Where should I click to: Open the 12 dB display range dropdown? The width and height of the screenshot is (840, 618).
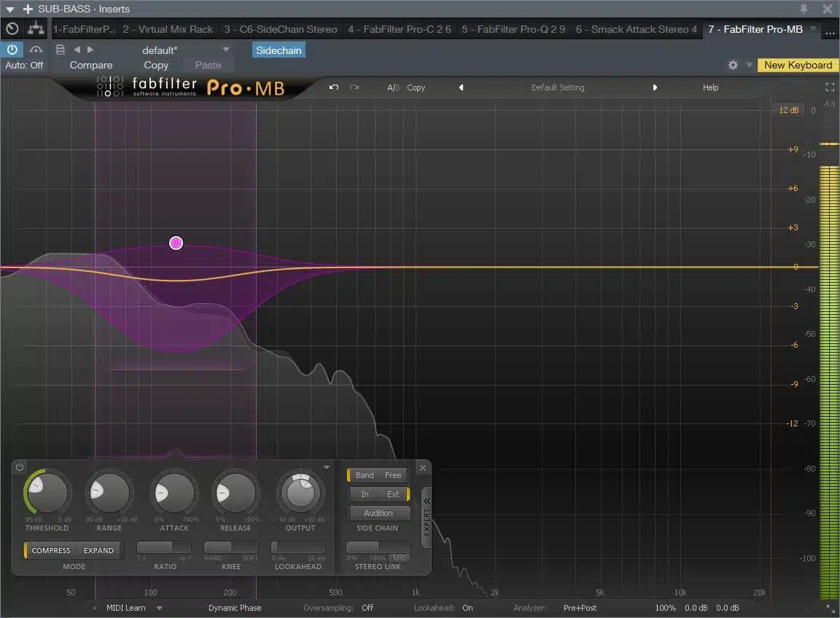click(x=788, y=110)
